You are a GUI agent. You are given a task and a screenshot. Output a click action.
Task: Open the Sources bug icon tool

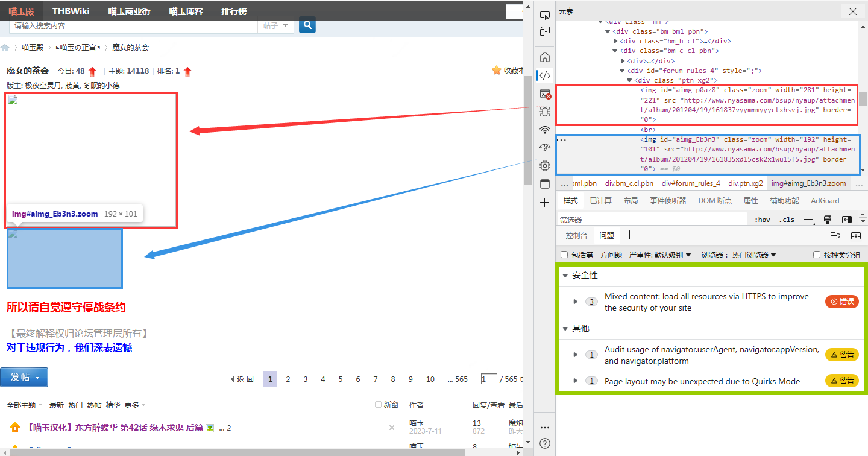pos(545,111)
